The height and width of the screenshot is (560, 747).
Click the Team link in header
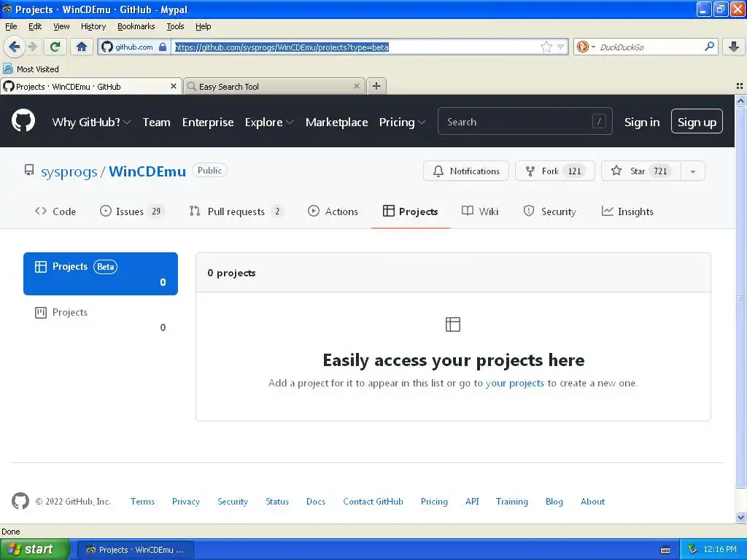coord(156,122)
